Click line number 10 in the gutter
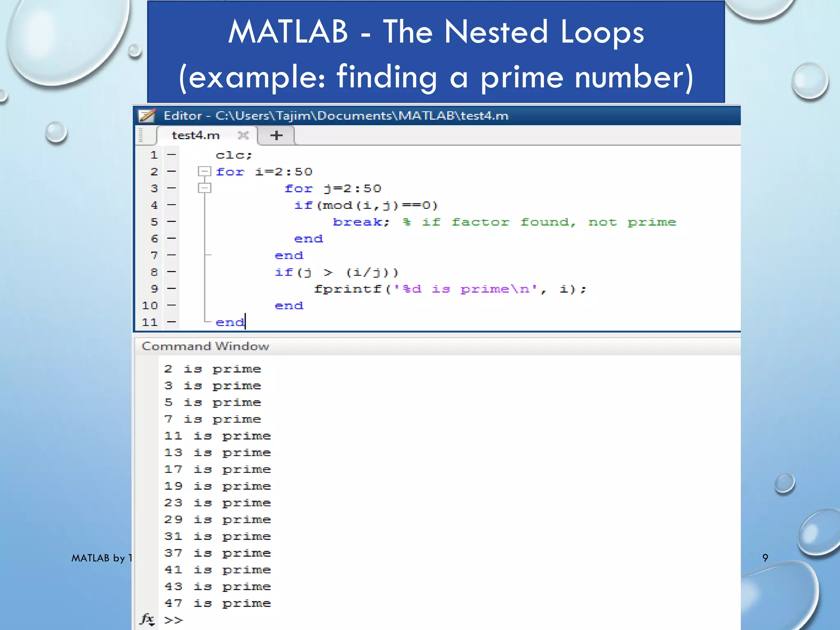 coord(150,306)
